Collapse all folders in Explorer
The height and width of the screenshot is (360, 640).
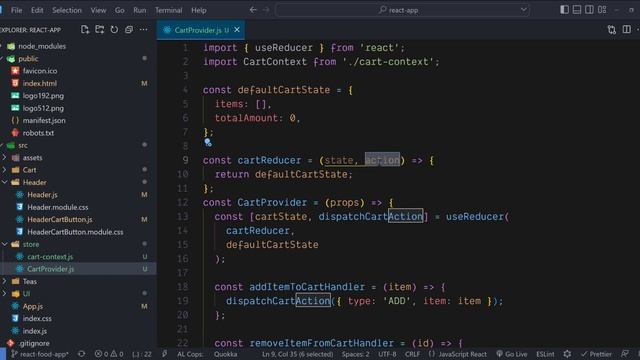pos(129,29)
